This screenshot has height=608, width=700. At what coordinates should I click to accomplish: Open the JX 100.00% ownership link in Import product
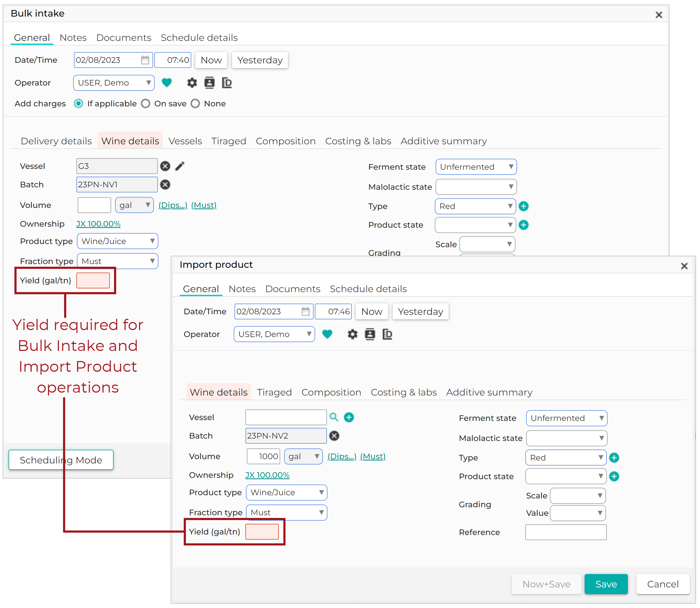click(x=267, y=475)
